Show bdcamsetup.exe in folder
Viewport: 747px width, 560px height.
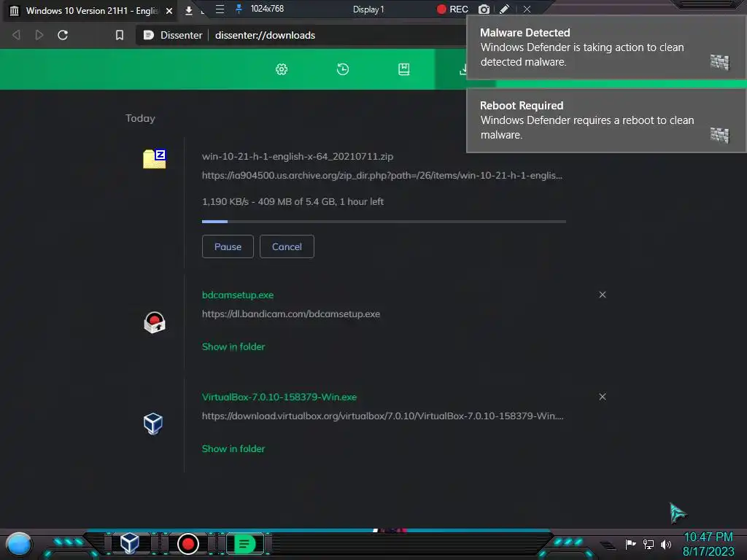click(x=233, y=346)
